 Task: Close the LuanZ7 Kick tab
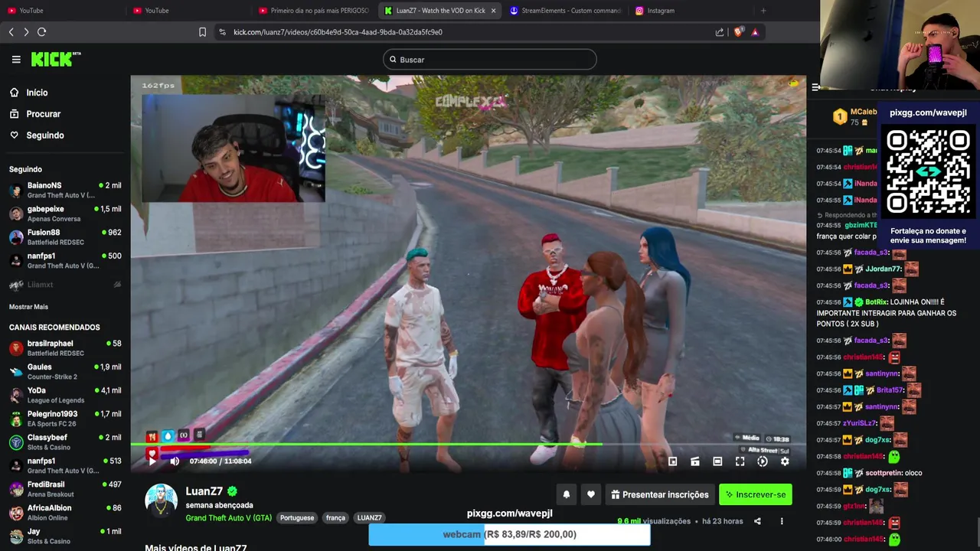[x=493, y=11]
